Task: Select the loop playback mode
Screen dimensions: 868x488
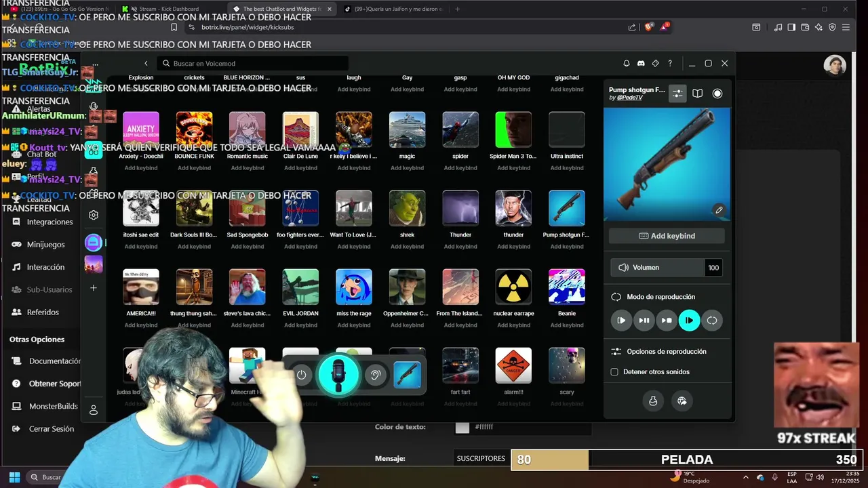Action: [x=712, y=321]
